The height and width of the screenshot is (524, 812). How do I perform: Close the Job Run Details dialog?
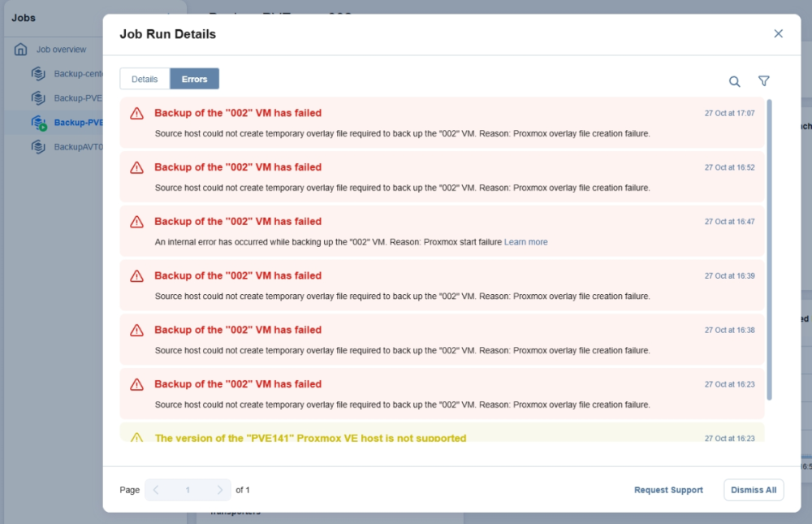tap(778, 33)
